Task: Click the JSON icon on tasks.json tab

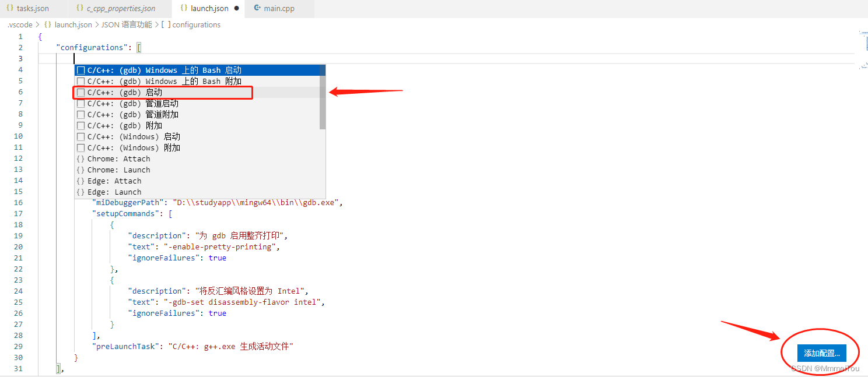Action: [x=10, y=9]
